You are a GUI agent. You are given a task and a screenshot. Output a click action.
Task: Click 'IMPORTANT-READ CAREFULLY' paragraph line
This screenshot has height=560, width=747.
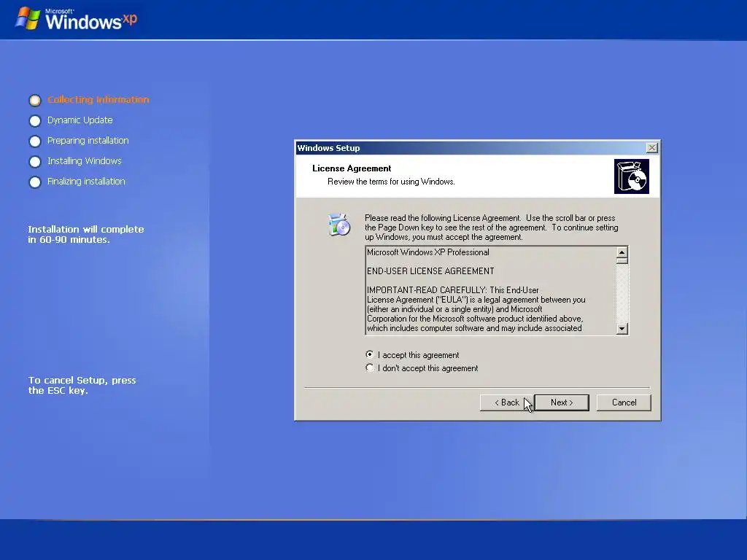coord(452,290)
